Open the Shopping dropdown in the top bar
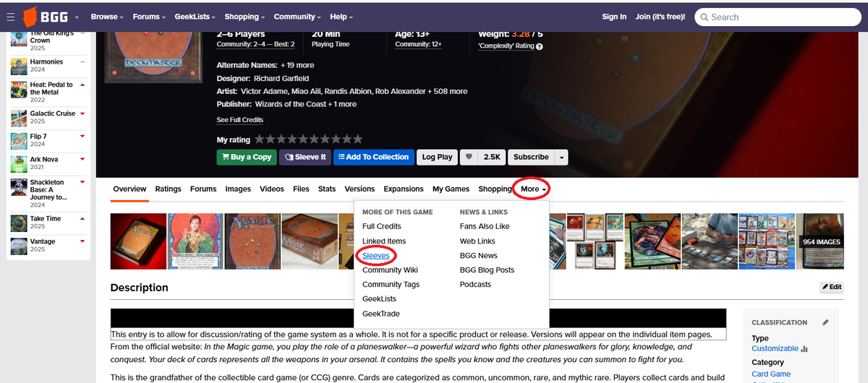This screenshot has height=383, width=868. pyautogui.click(x=244, y=17)
